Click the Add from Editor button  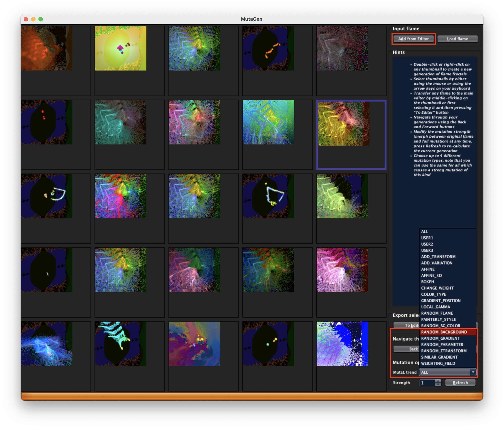[413, 39]
